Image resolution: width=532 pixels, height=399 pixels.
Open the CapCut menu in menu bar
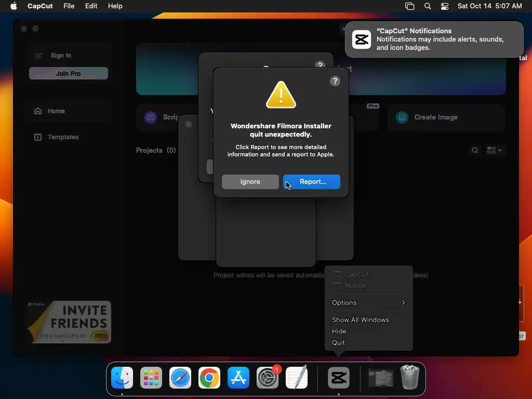point(40,6)
